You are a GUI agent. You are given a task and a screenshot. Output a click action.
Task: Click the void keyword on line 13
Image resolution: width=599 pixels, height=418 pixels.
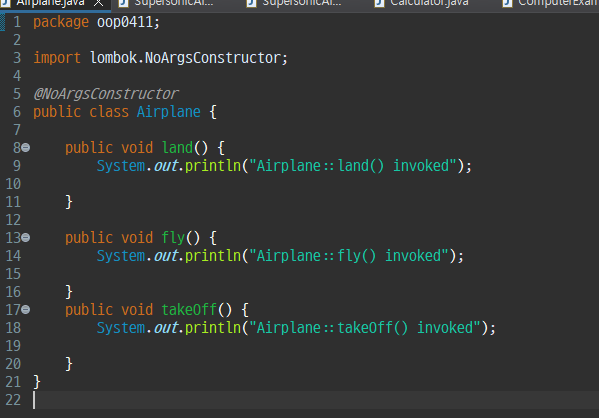(137, 238)
